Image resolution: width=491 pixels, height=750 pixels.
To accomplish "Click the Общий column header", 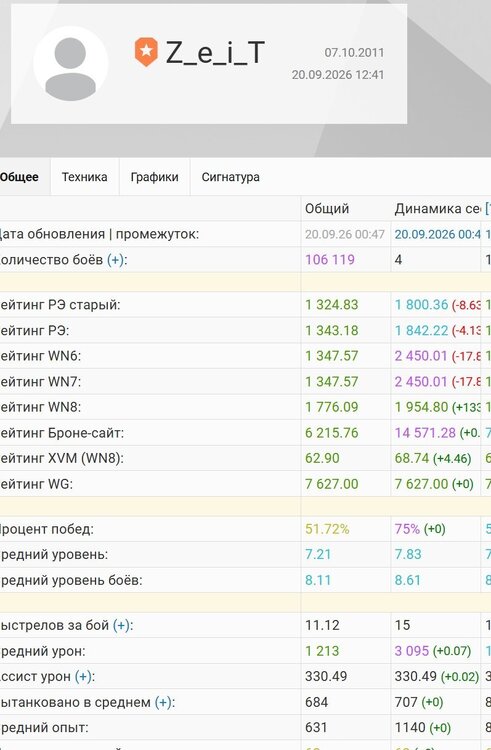I will coord(327,209).
